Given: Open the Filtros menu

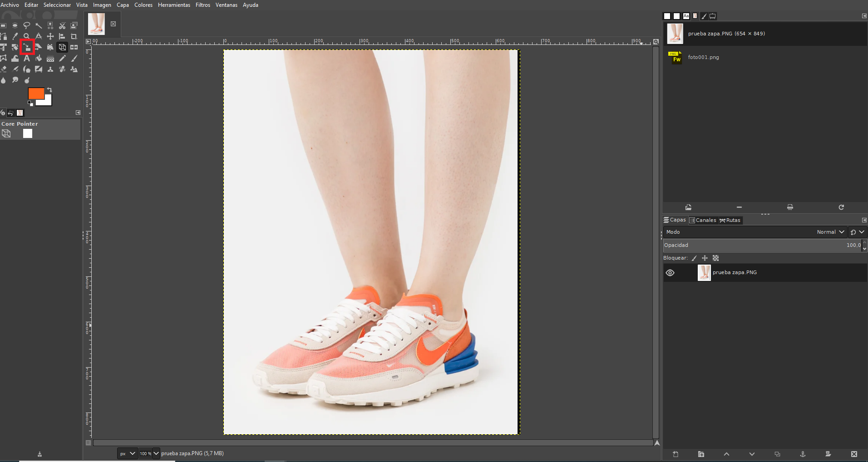Looking at the screenshot, I should (x=202, y=5).
